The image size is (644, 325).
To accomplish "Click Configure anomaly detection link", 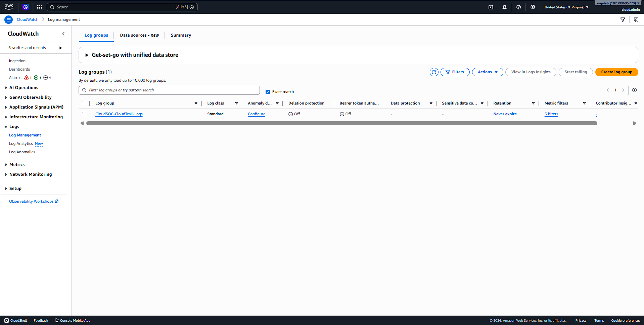I will click(x=257, y=114).
